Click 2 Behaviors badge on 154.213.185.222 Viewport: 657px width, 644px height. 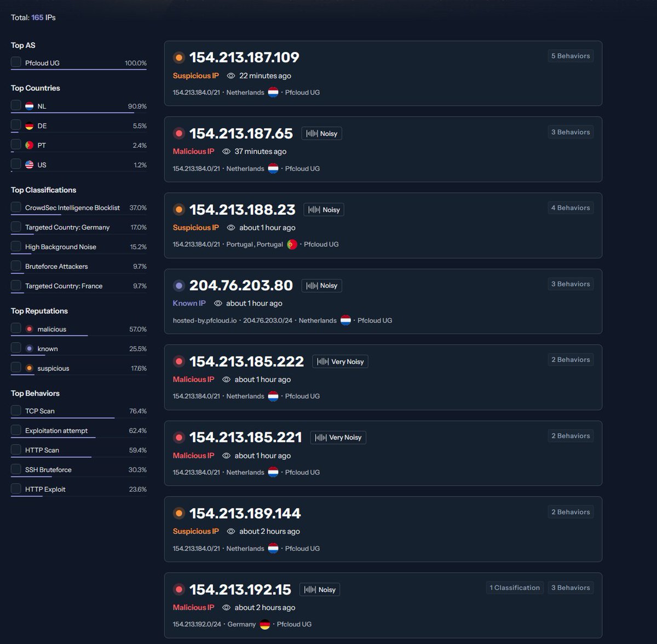[x=570, y=360]
